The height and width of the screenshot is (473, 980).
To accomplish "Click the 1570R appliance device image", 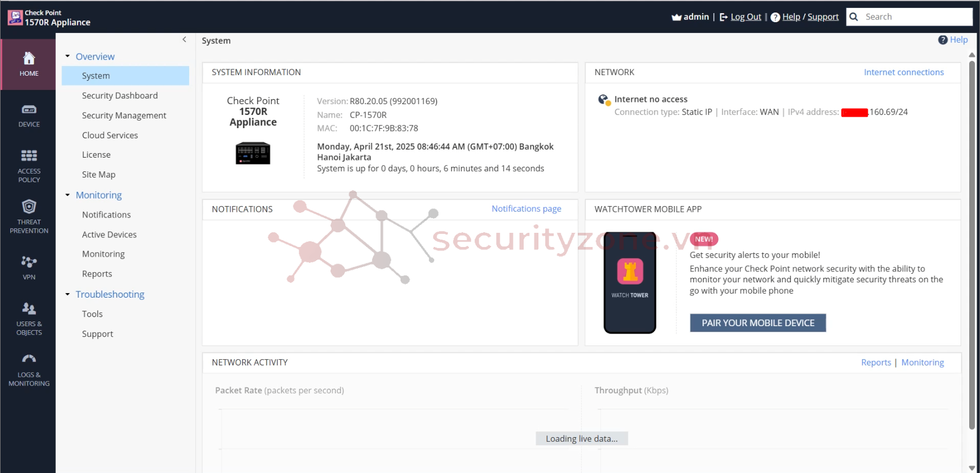I will (x=253, y=153).
